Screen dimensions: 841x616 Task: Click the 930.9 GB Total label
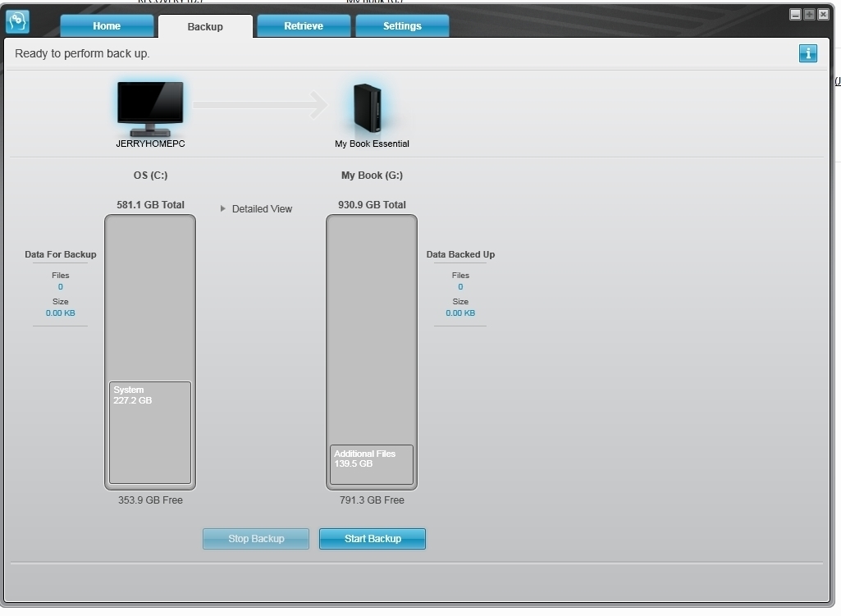click(x=372, y=205)
